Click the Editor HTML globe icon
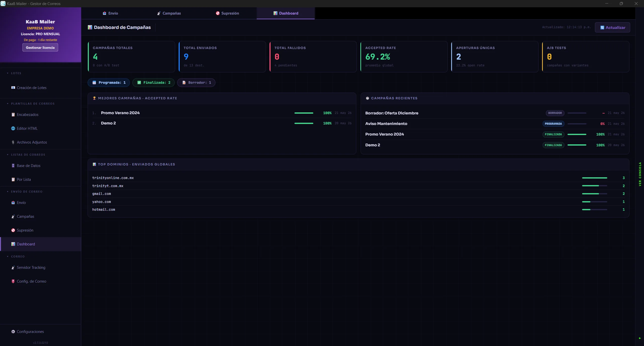The width and height of the screenshot is (644, 346). click(13, 128)
